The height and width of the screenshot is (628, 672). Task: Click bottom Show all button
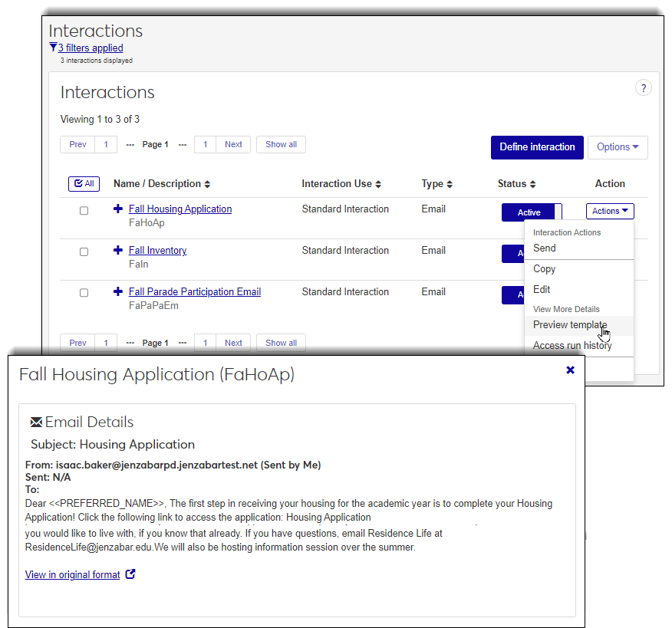tap(281, 343)
